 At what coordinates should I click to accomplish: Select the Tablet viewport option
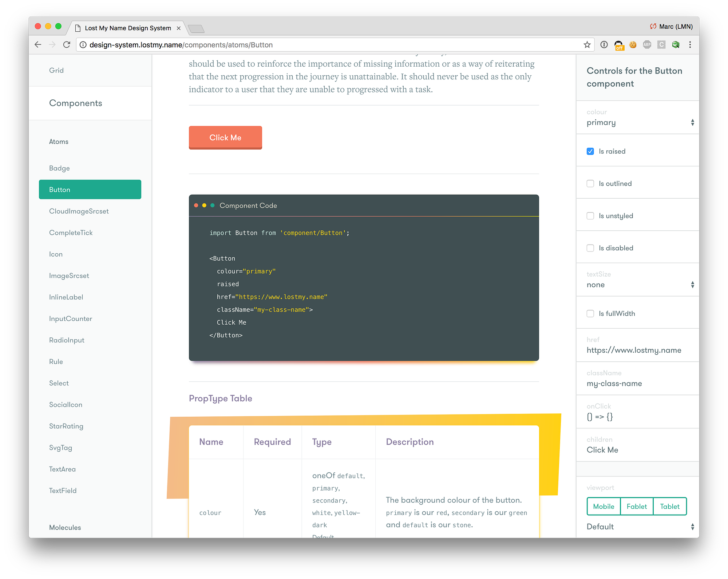click(669, 506)
